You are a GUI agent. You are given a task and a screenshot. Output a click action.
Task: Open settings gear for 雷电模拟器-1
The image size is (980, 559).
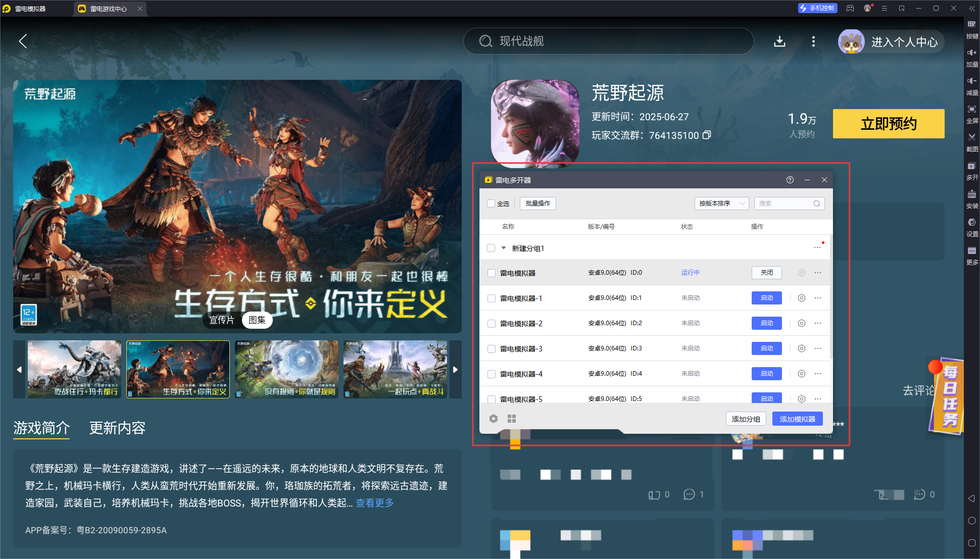click(x=802, y=298)
